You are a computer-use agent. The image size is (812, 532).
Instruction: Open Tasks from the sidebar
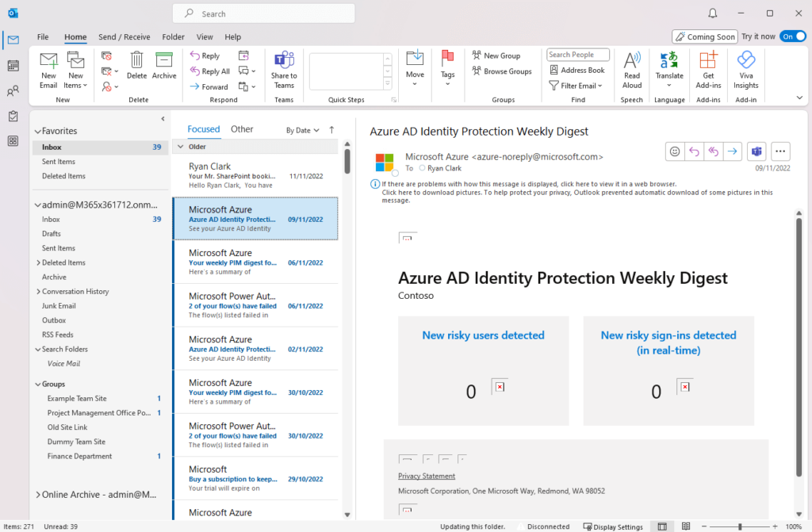click(13, 116)
